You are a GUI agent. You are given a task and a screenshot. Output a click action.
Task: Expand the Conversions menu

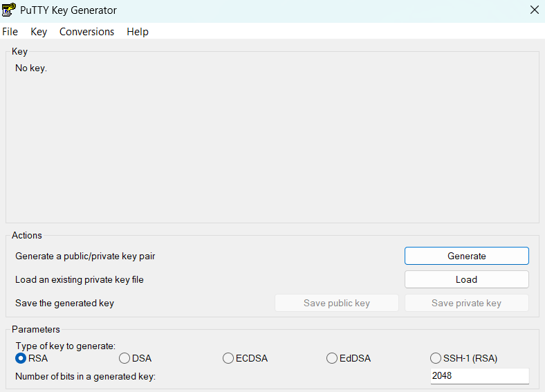pyautogui.click(x=86, y=32)
